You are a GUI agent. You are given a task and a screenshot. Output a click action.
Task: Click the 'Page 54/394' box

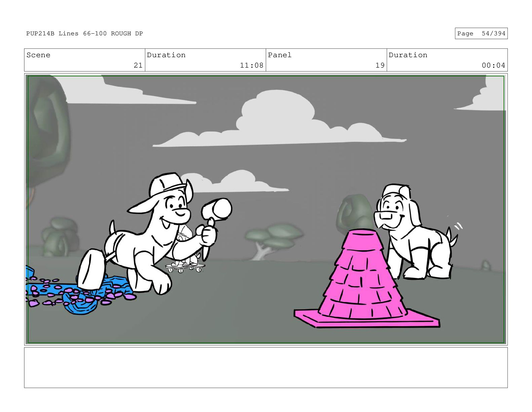[481, 33]
